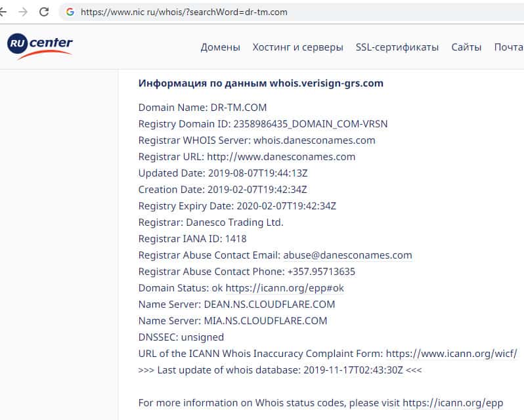Screen dimensions: 524x420
Task: Click the Name Server DEAN.NS.CLOUDFLARE.COM line
Action: (236, 304)
